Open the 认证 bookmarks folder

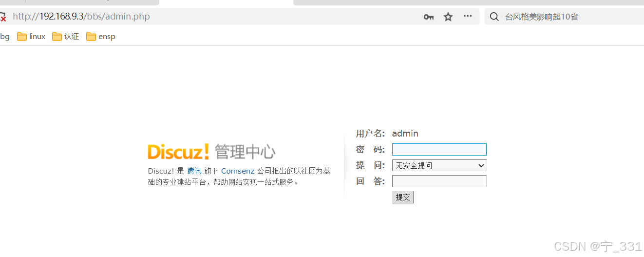(x=66, y=37)
